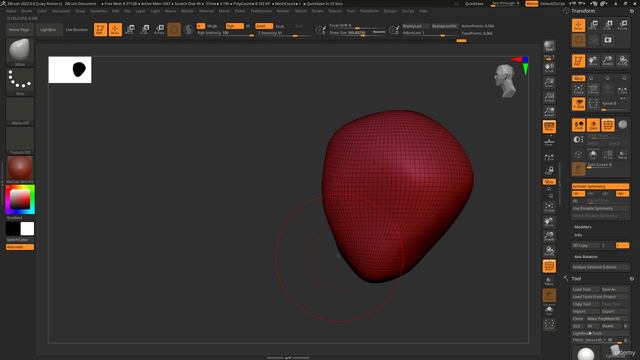Viewport: 640px width, 360px height.
Task: Click the camera head orientation indicator
Action: (505, 80)
